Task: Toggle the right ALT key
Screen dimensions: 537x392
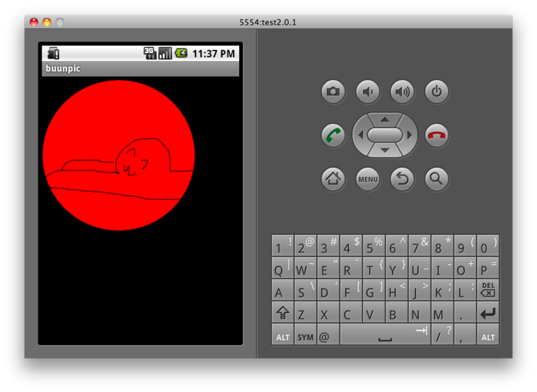Action: pyautogui.click(x=488, y=334)
